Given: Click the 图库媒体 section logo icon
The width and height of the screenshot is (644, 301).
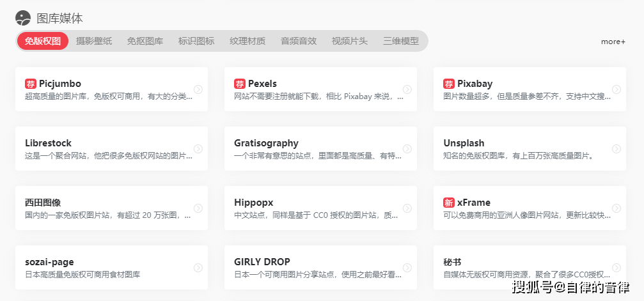Looking at the screenshot, I should pos(23,18).
